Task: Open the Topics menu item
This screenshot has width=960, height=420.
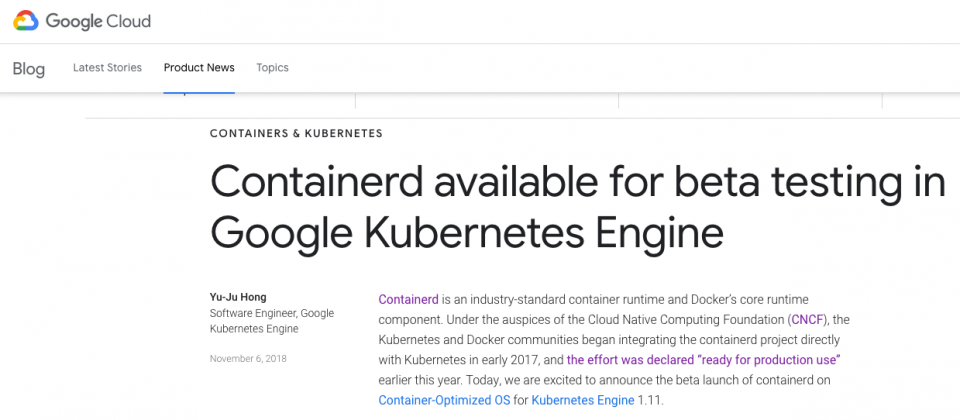Action: point(272,67)
